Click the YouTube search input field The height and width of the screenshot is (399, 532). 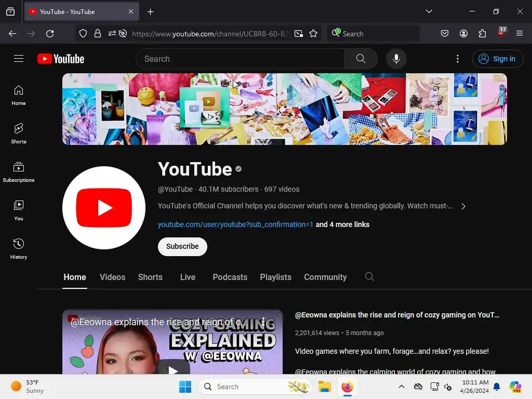click(x=240, y=59)
